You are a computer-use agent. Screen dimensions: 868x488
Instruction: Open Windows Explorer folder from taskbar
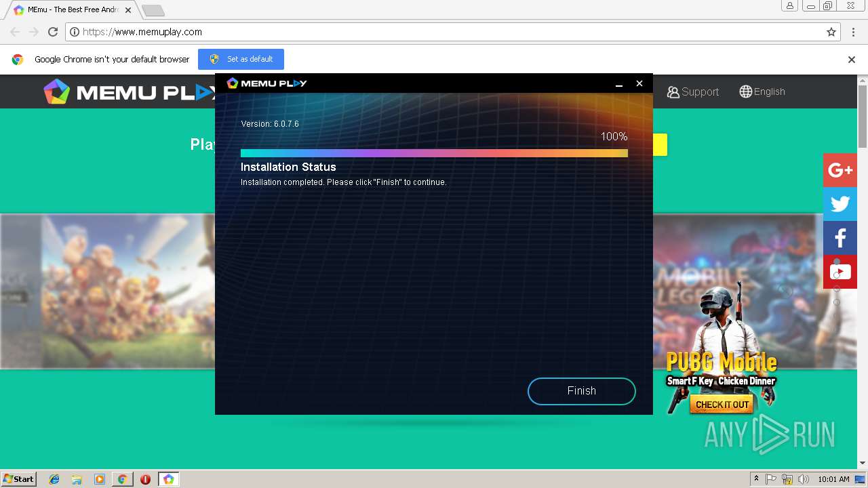coord(77,479)
